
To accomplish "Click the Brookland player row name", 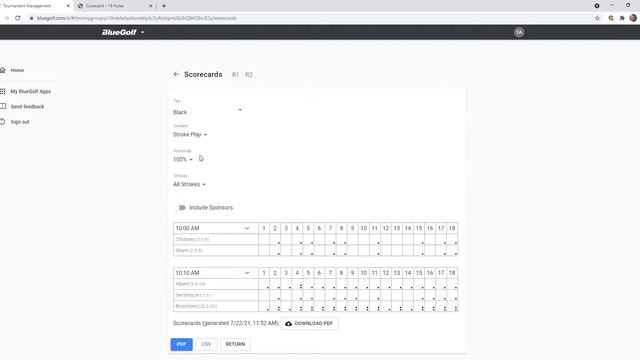I will pyautogui.click(x=196, y=306).
